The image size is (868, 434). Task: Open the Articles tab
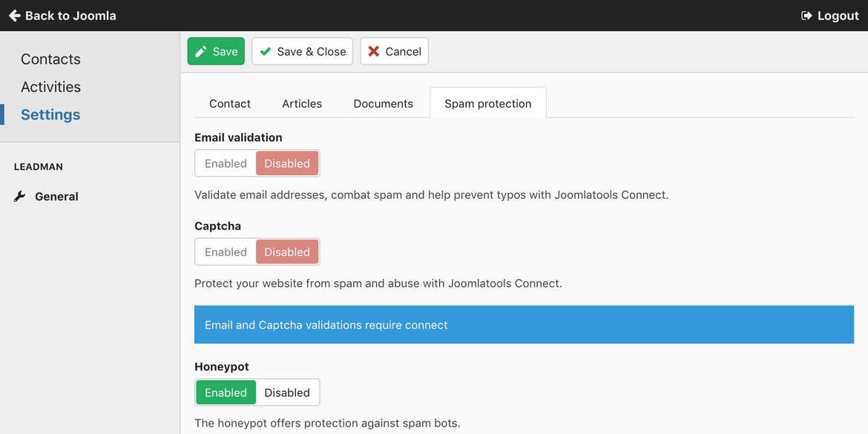point(302,104)
